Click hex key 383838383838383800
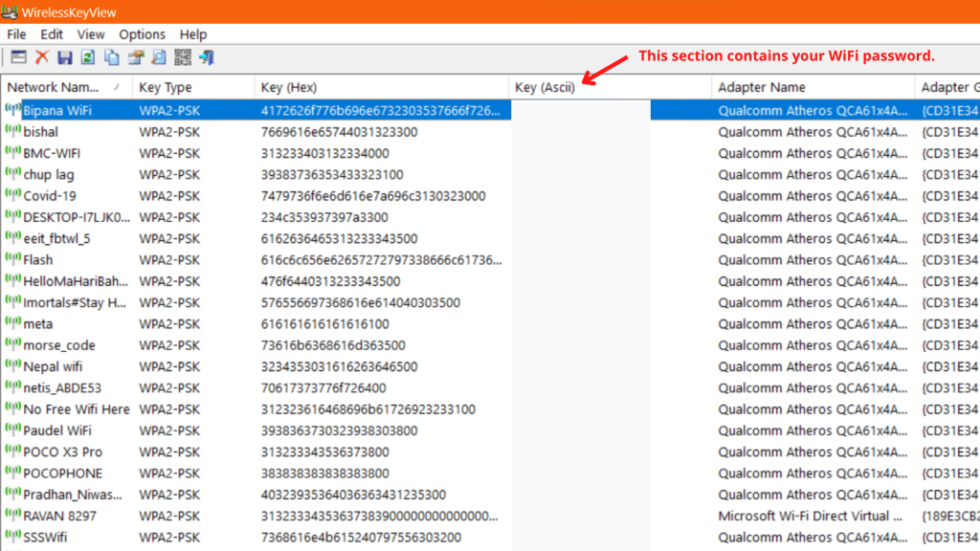The width and height of the screenshot is (980, 551). click(325, 473)
